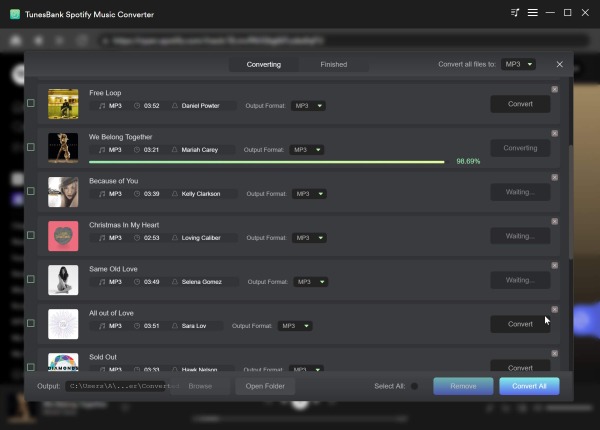The width and height of the screenshot is (600, 430).
Task: Click the music note icon for Same Old Love
Action: pyautogui.click(x=102, y=282)
